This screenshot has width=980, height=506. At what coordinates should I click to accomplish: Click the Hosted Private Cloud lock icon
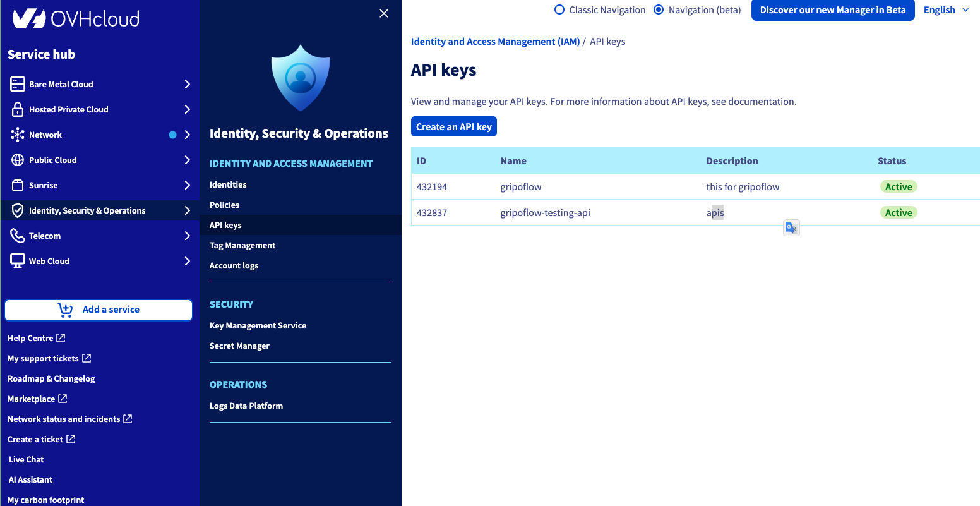click(x=18, y=109)
